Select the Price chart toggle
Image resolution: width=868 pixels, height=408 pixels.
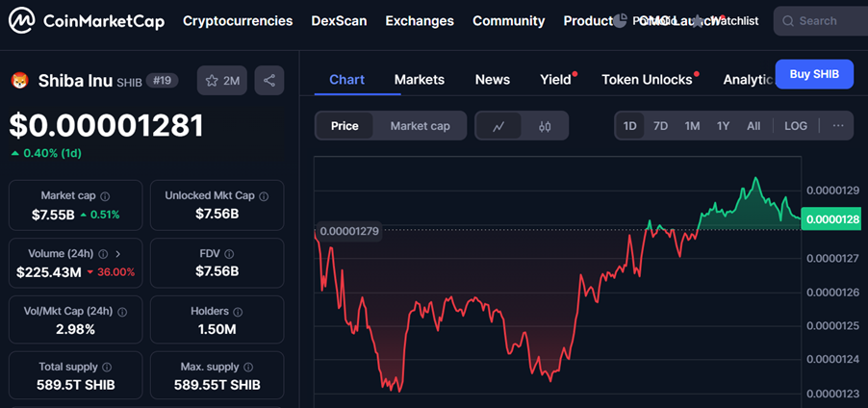click(x=345, y=126)
